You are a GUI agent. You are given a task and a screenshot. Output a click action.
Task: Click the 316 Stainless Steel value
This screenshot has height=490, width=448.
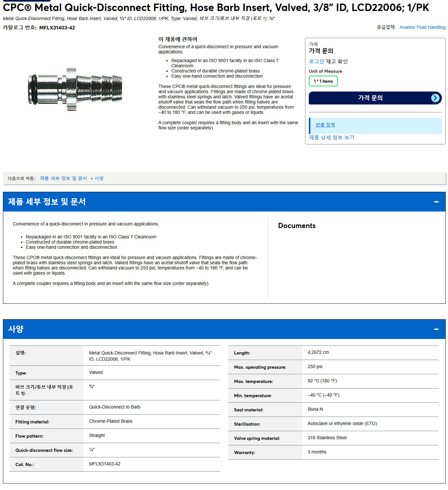point(327,438)
